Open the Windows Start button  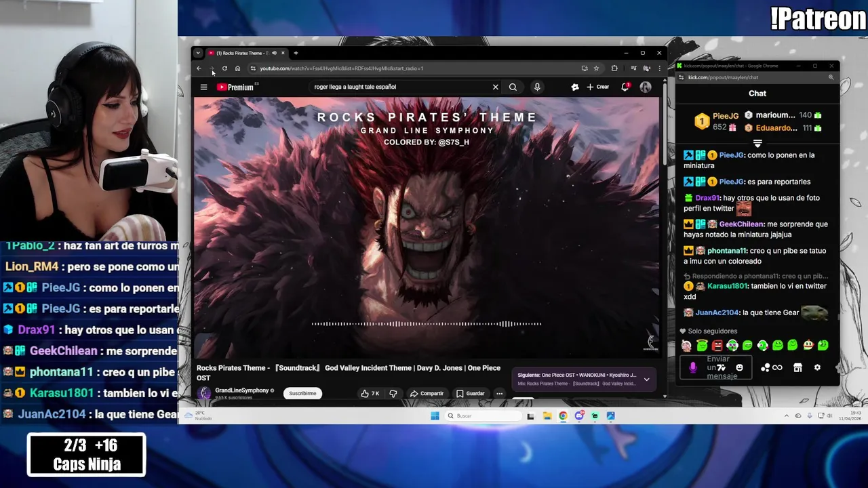click(x=435, y=416)
